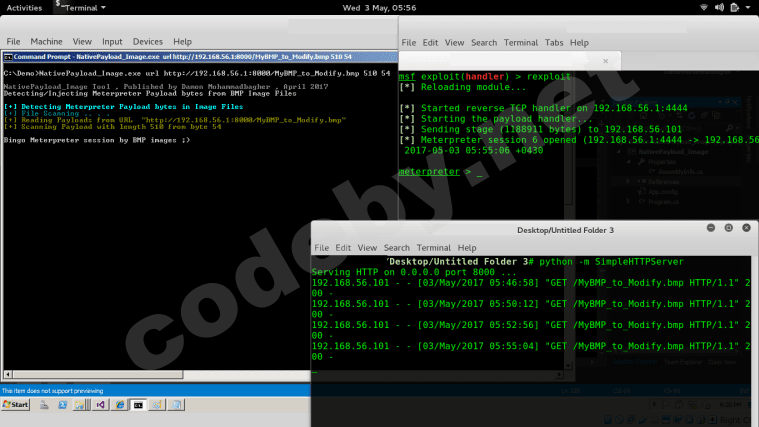Launch PowerShell from Windows taskbar
This screenshot has height=427, width=759.
click(x=62, y=405)
